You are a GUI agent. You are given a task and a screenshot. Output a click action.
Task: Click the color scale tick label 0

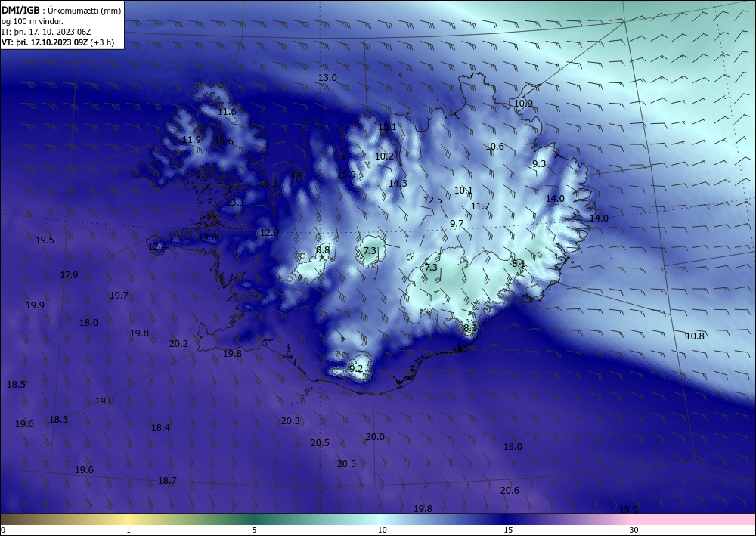tap(3, 530)
